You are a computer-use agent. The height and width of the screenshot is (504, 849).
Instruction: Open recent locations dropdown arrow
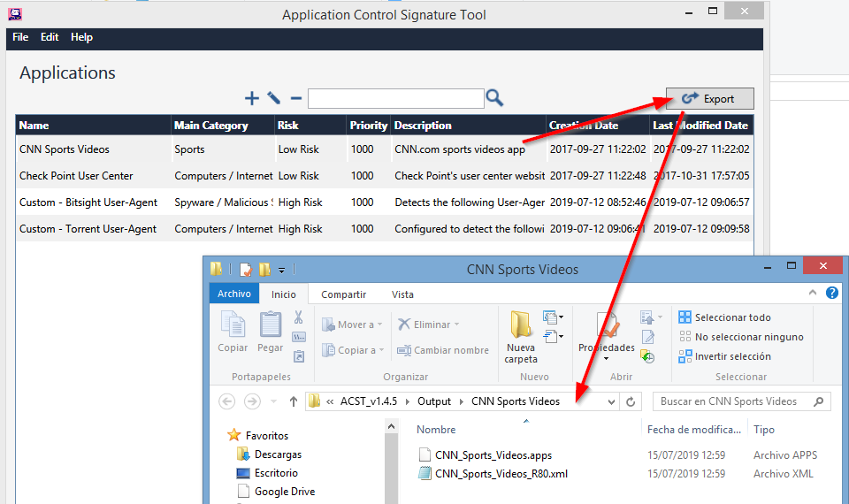(274, 401)
